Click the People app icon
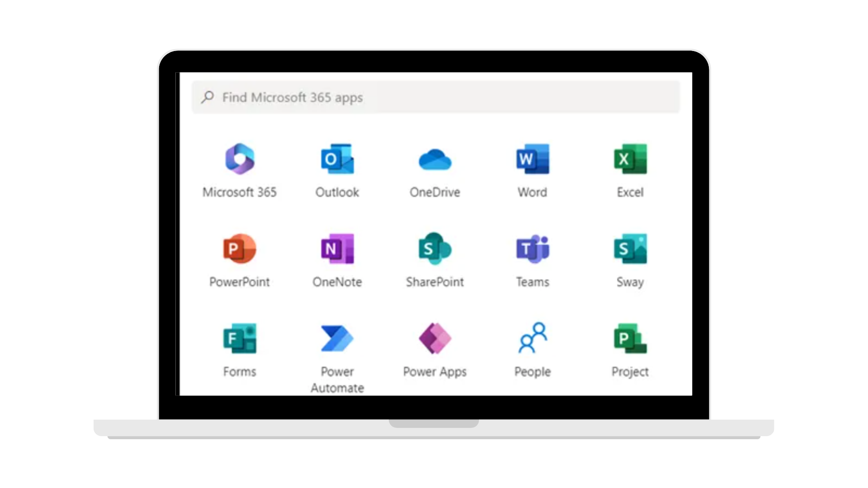This screenshot has width=868, height=488. [x=533, y=338]
